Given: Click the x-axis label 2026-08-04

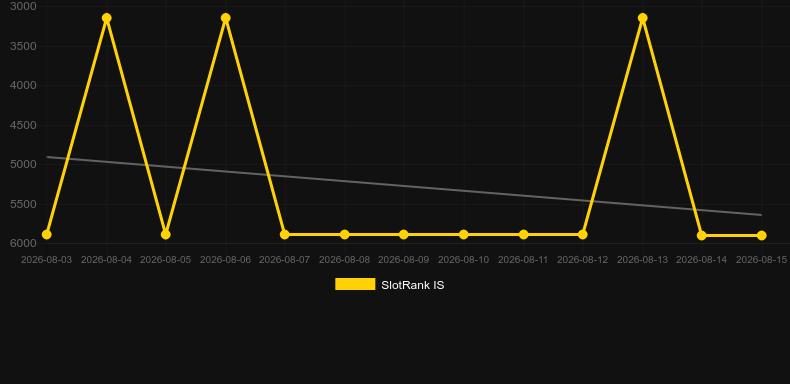Looking at the screenshot, I should pos(106,260).
